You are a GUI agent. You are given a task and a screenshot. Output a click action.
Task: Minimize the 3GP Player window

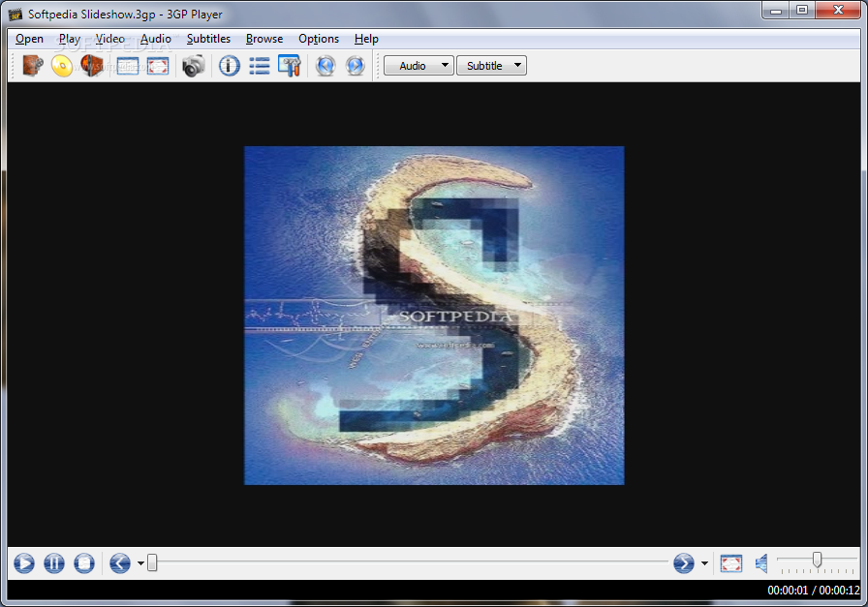(776, 11)
